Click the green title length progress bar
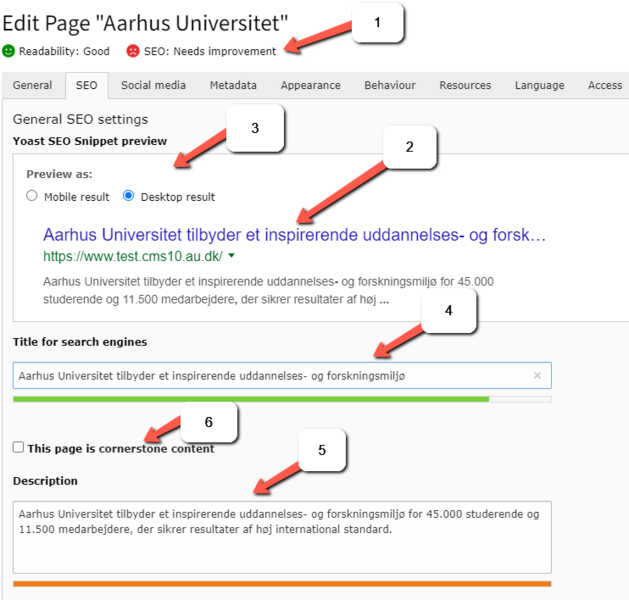 pyautogui.click(x=282, y=399)
